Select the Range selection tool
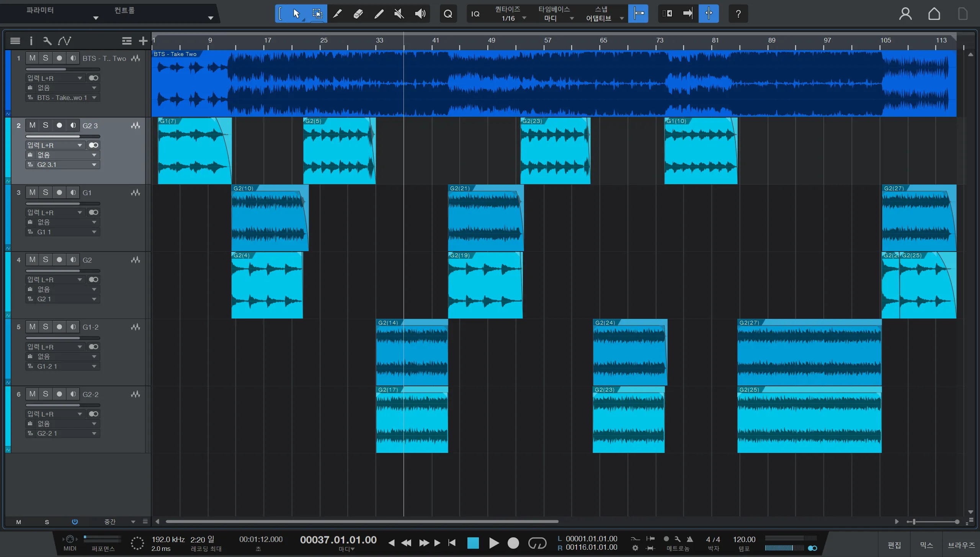 click(x=317, y=14)
